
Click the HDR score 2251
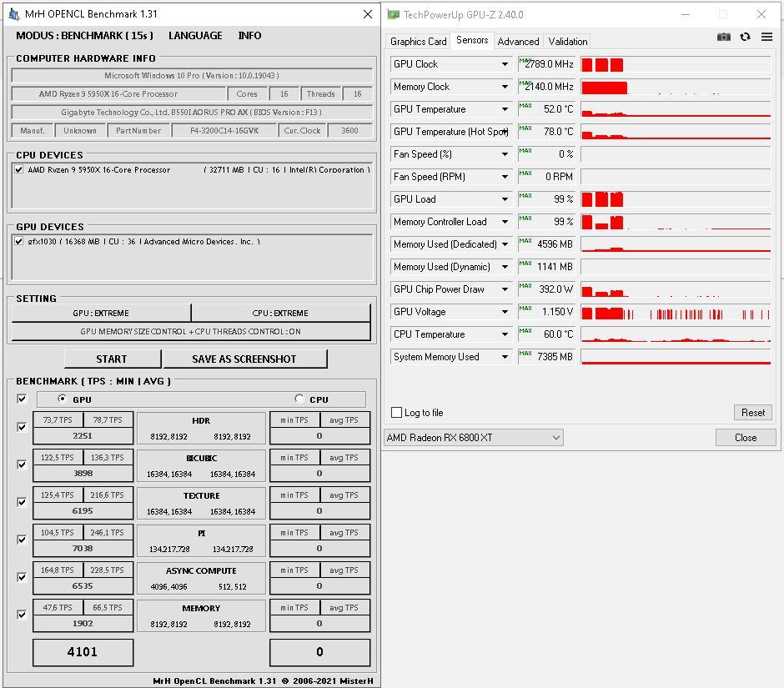point(83,435)
